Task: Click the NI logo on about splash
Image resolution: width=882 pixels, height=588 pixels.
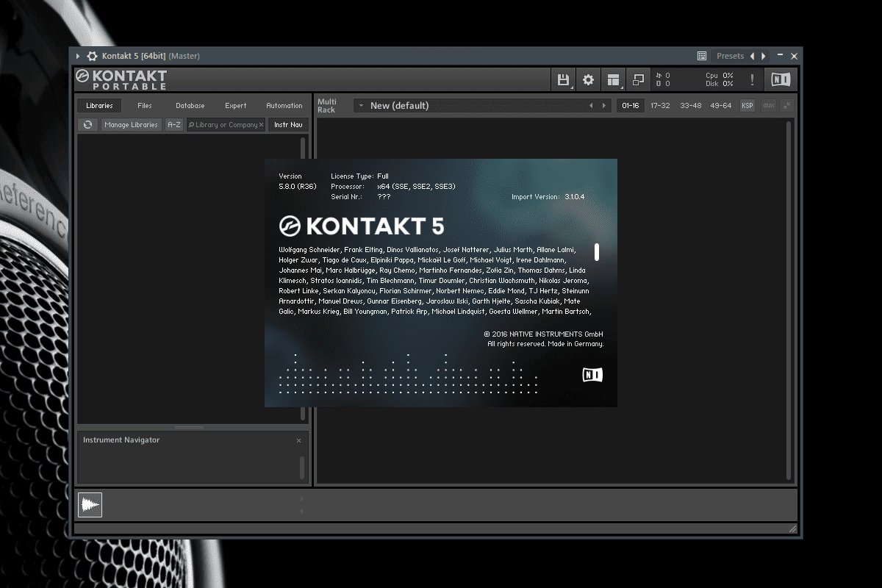Action: pos(592,375)
